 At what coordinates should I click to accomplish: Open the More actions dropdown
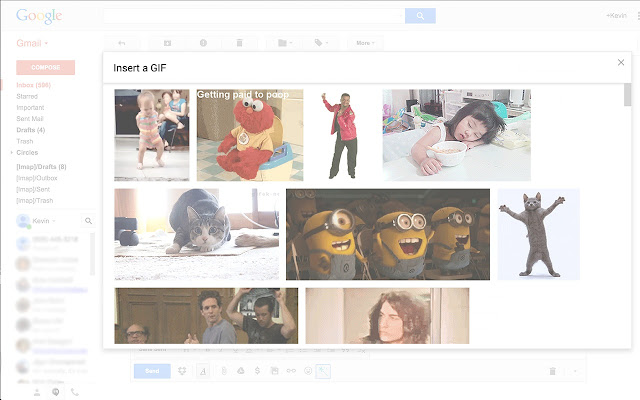(x=365, y=43)
